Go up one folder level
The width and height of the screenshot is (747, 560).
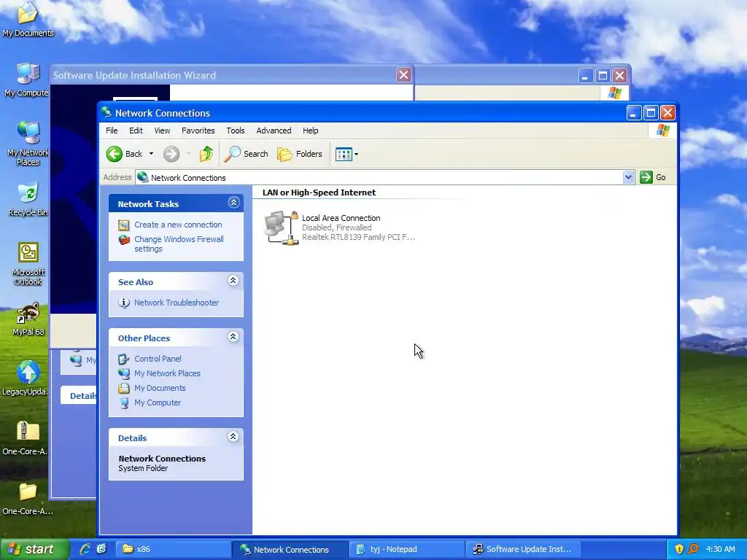pyautogui.click(x=206, y=154)
